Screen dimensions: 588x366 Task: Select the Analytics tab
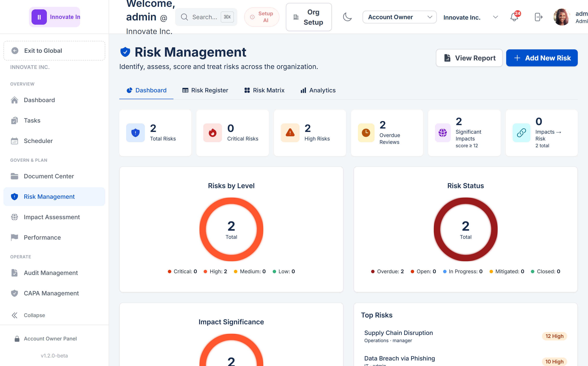318,90
